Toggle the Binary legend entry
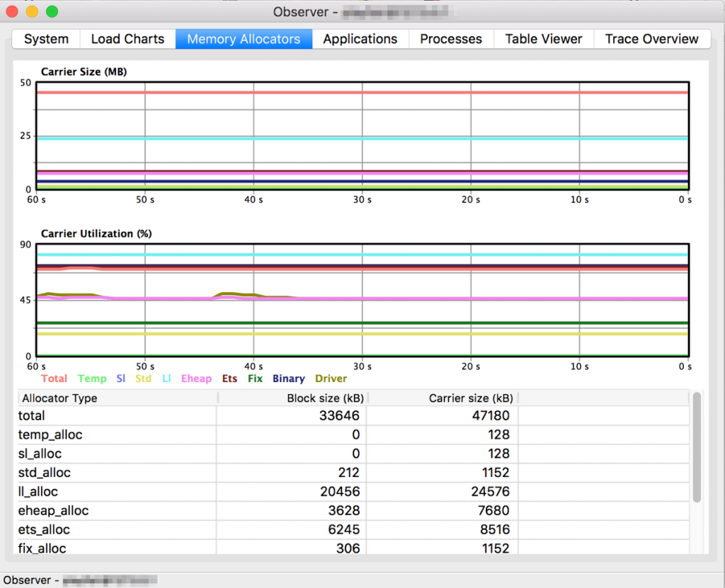 [288, 379]
